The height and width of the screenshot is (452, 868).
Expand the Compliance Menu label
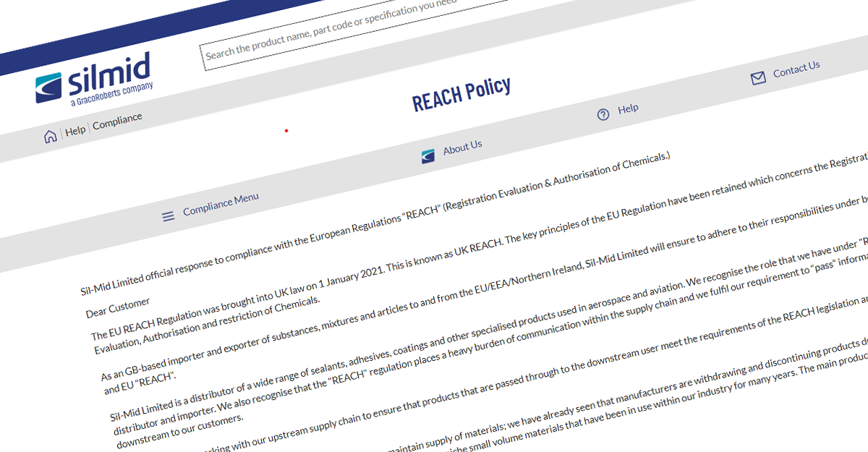pos(221,204)
